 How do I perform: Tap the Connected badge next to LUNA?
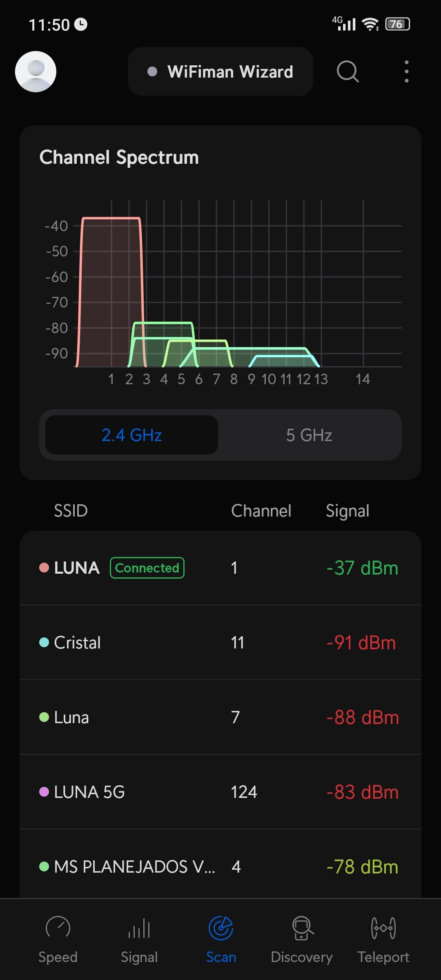coord(147,568)
